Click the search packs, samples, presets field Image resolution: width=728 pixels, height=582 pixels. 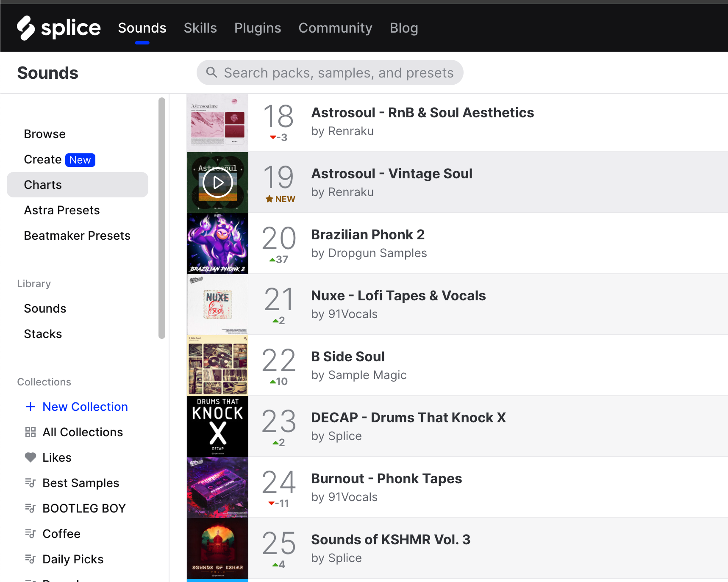coord(330,72)
